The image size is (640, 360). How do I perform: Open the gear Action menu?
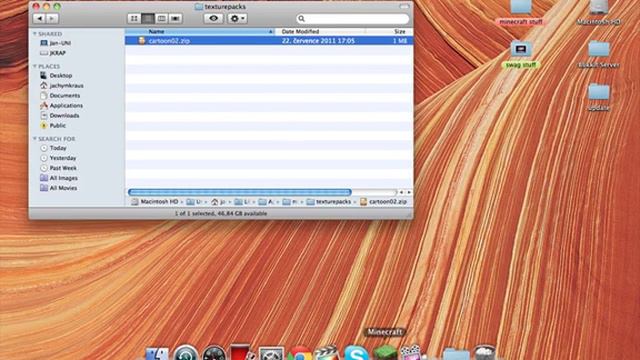[x=237, y=18]
